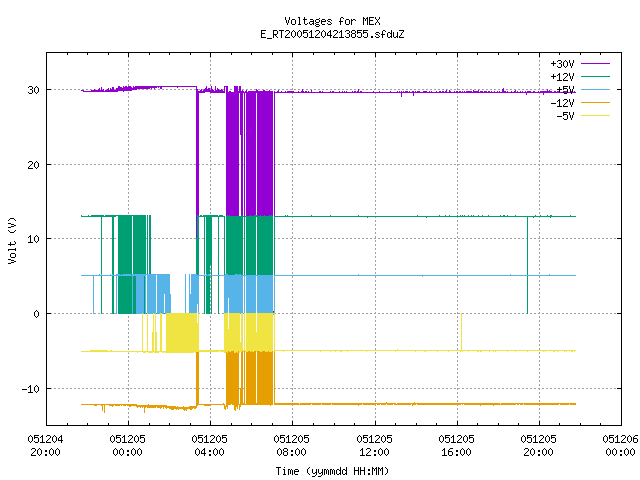This screenshot has width=640, height=480.
Task: Click the '-5V' legend label
Action: tap(565, 116)
